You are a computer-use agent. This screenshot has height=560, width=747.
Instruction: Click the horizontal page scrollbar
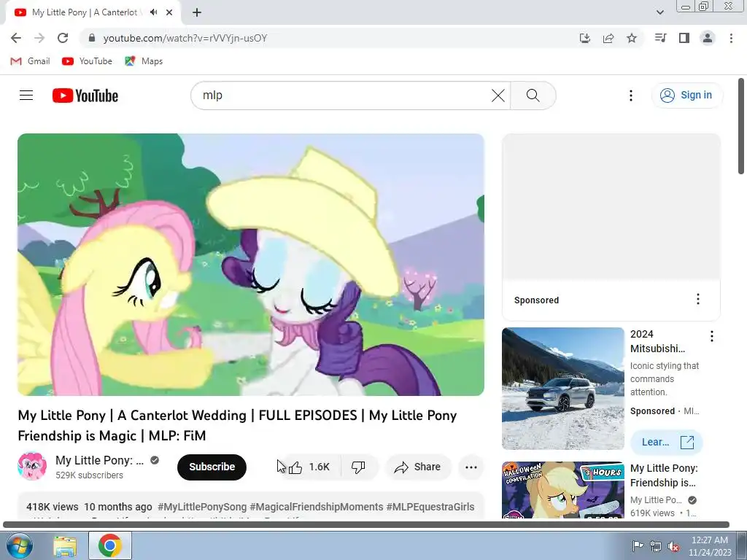(x=366, y=525)
